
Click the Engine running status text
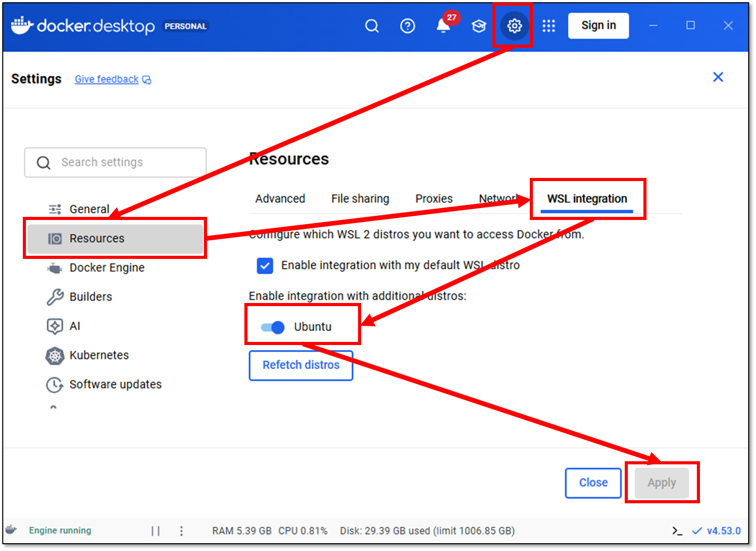point(60,530)
